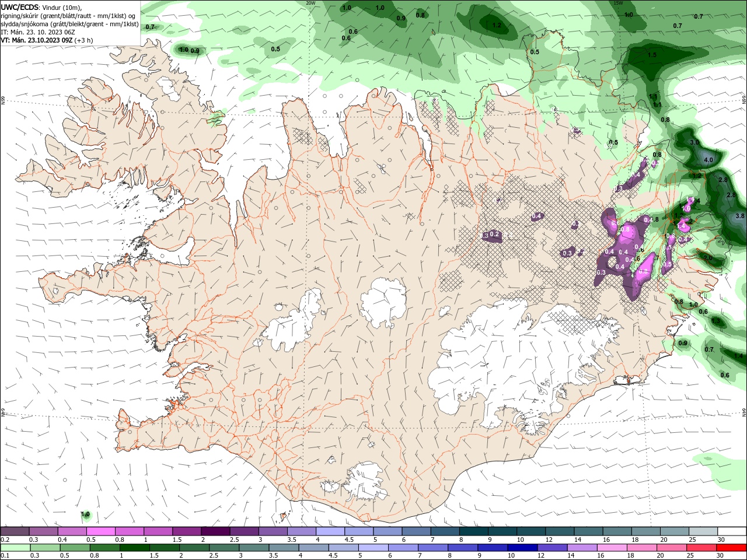The width and height of the screenshot is (747, 560).
Task: Click the 1.3 precipitation value off the southeast coast
Action: 715,321
